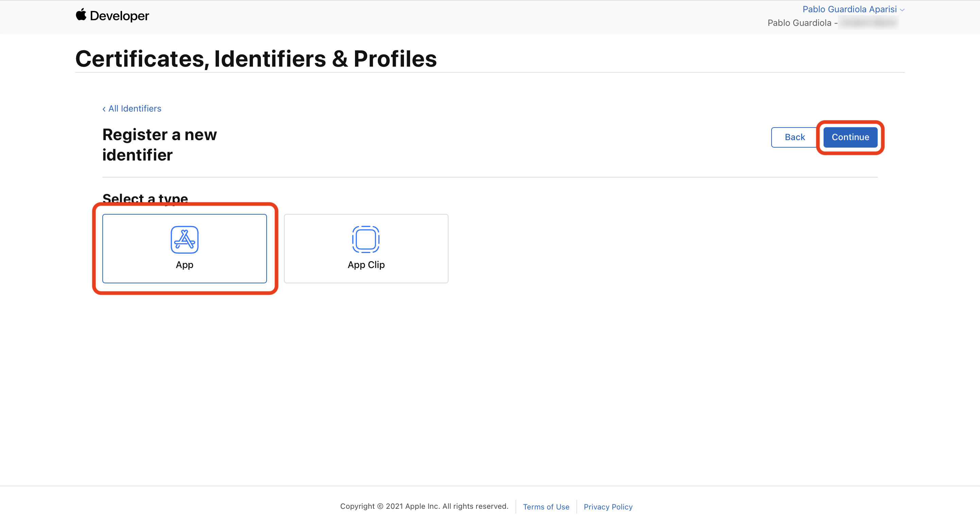Expand the Pablo Guardiola Aparisi account menu
This screenshot has height=519, width=980.
849,9
